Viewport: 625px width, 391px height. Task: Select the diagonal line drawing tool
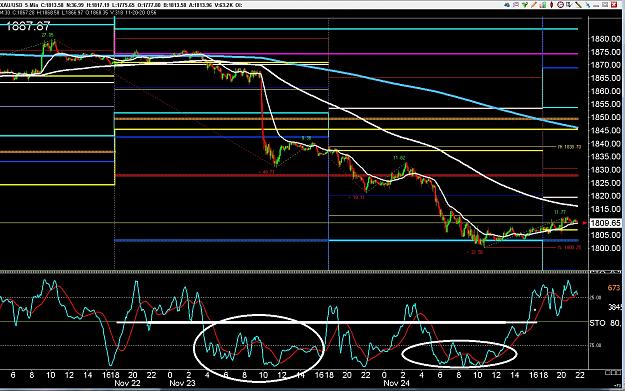578,5
